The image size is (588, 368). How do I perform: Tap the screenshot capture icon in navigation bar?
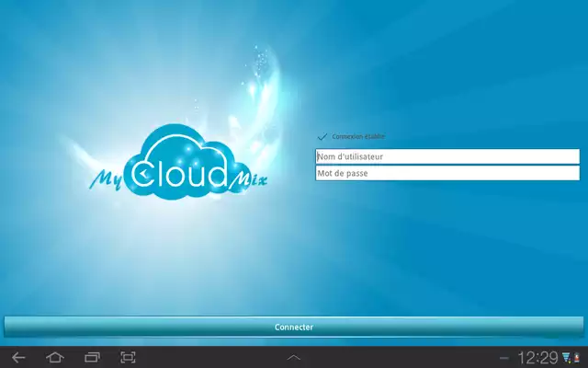click(x=128, y=357)
